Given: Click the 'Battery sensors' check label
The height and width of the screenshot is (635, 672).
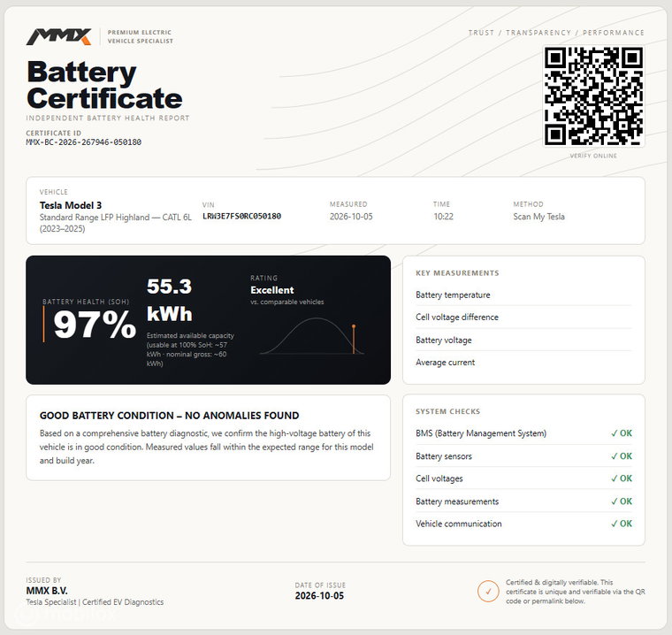Looking at the screenshot, I should tap(444, 456).
